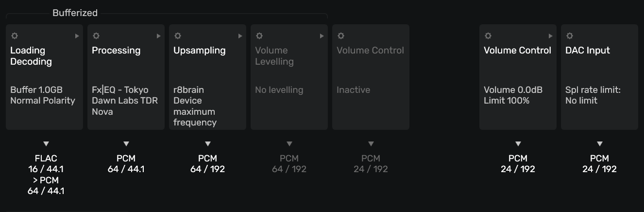Click play arrow on Processing card
The image size is (644, 212).
(158, 36)
